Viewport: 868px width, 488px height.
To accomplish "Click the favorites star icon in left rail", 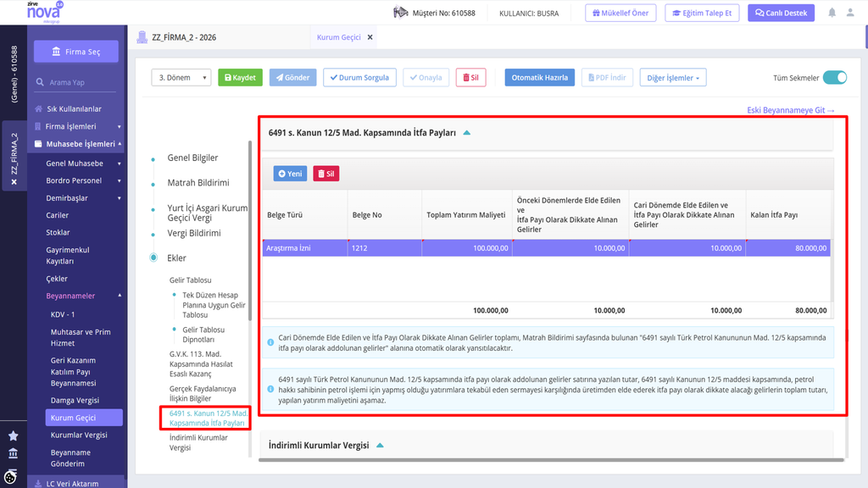I will (x=14, y=436).
